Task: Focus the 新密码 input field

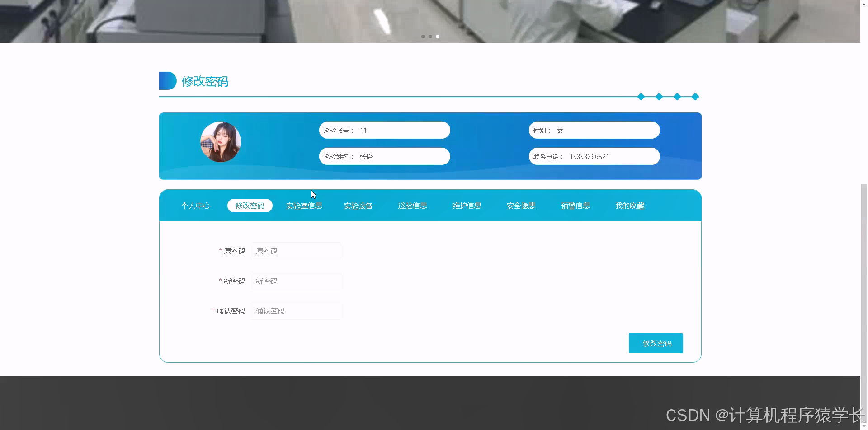Action: (x=296, y=281)
